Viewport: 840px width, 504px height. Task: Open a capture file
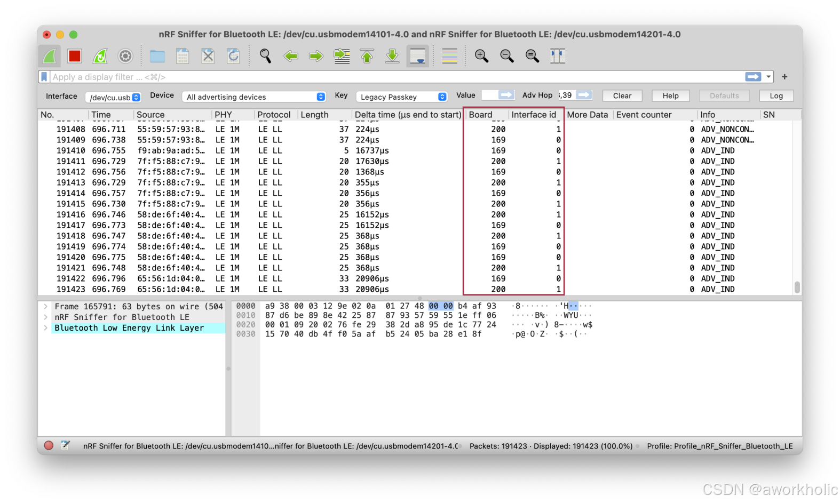[157, 56]
